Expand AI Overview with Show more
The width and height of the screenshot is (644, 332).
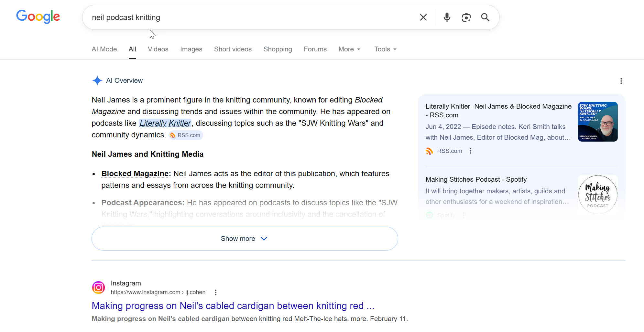click(x=245, y=239)
